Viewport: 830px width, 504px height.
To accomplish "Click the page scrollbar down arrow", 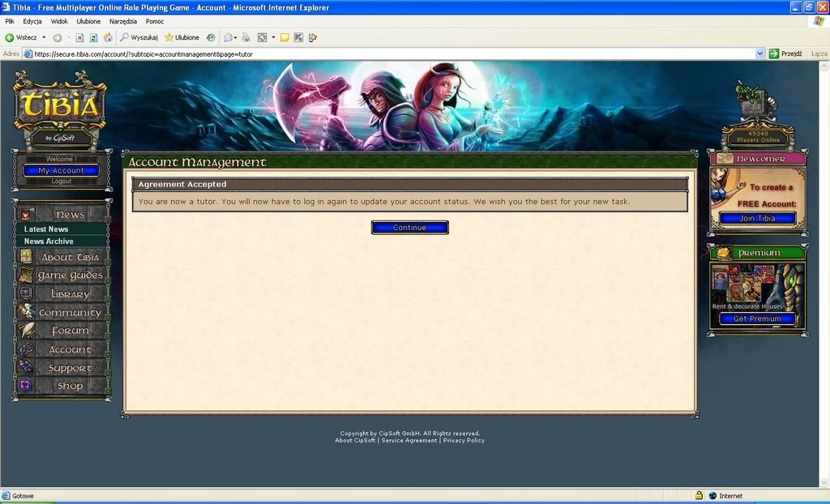I will pos(824,482).
